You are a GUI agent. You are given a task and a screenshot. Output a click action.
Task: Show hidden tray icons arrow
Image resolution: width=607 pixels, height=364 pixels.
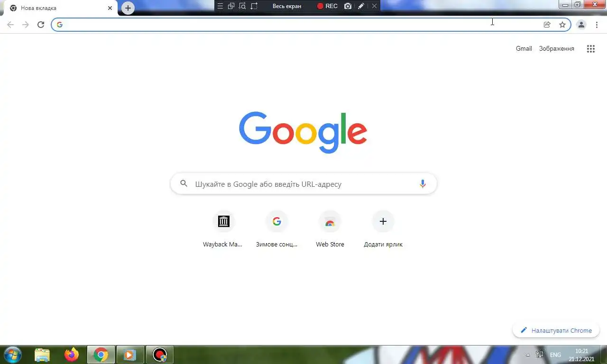click(528, 355)
